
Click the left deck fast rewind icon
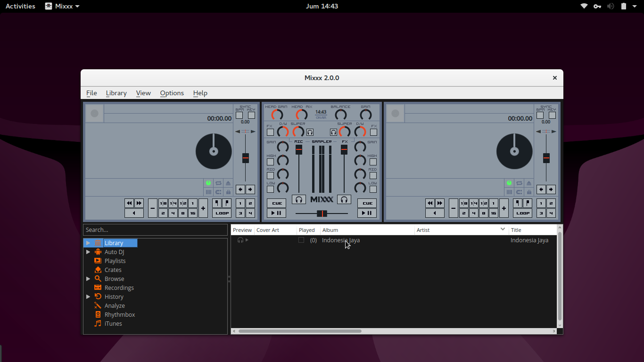129,203
